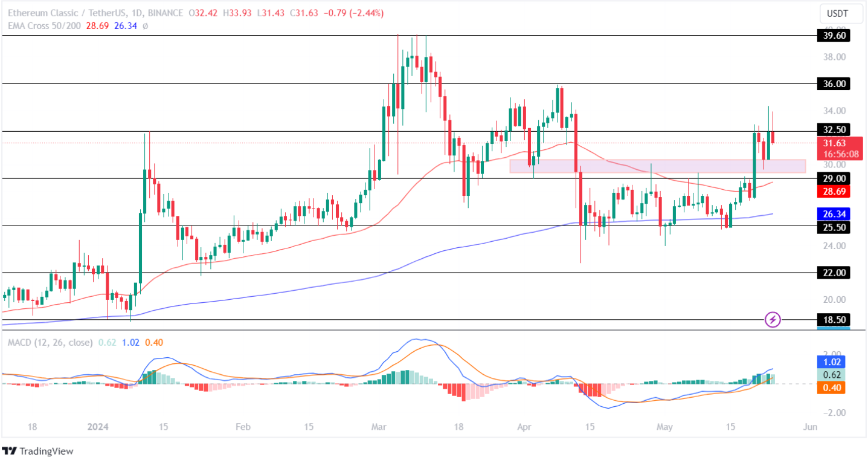Open the TradingView logo link
Screen dimensions: 868x457
(x=38, y=450)
